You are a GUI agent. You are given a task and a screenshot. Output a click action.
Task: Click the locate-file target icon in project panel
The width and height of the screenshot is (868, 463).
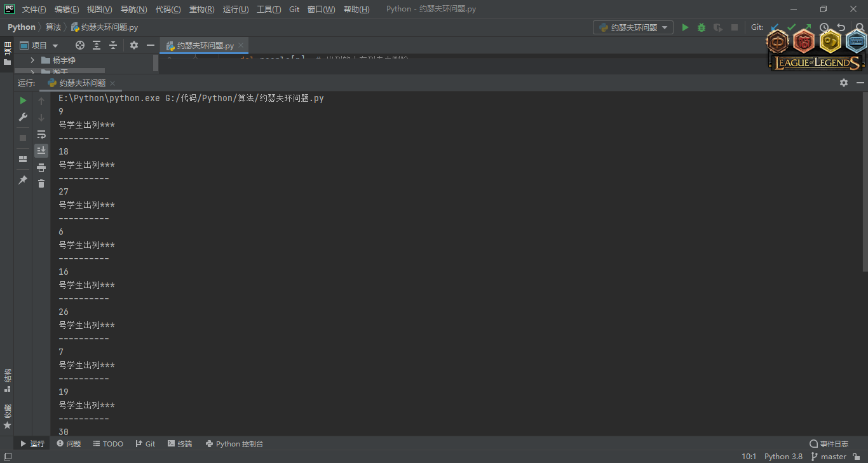pyautogui.click(x=80, y=45)
